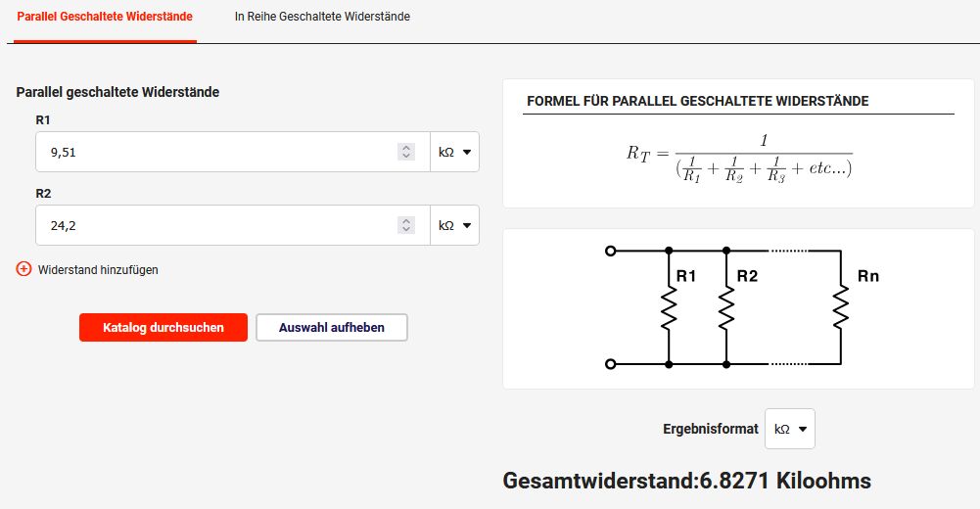Viewport: 980px width, 509px height.
Task: Click the R1 resistor symbol in the diagram
Action: coord(669,309)
